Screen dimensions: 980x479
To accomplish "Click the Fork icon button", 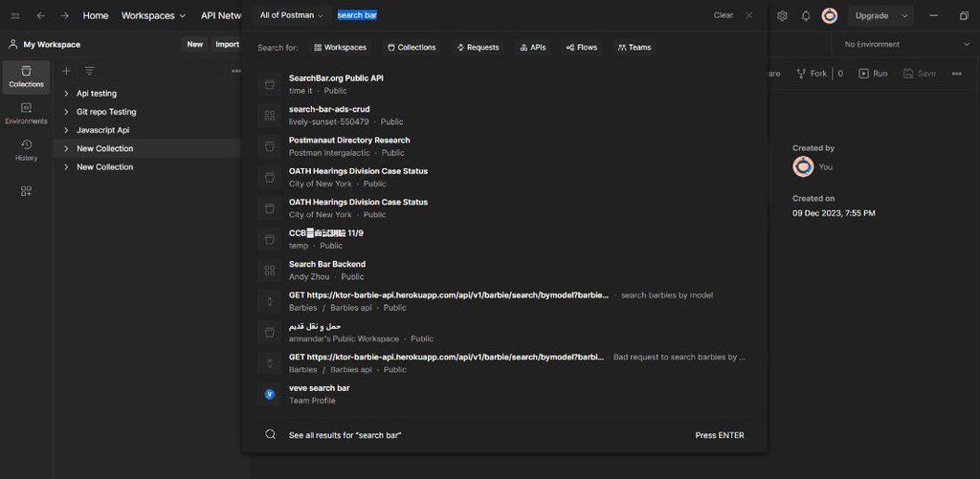I will 812,73.
